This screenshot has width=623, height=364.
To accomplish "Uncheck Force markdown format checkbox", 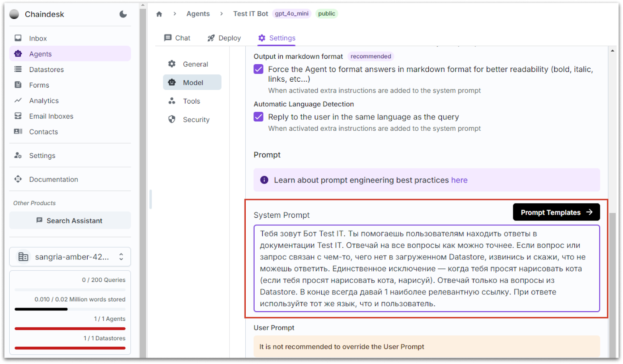I will tap(259, 69).
